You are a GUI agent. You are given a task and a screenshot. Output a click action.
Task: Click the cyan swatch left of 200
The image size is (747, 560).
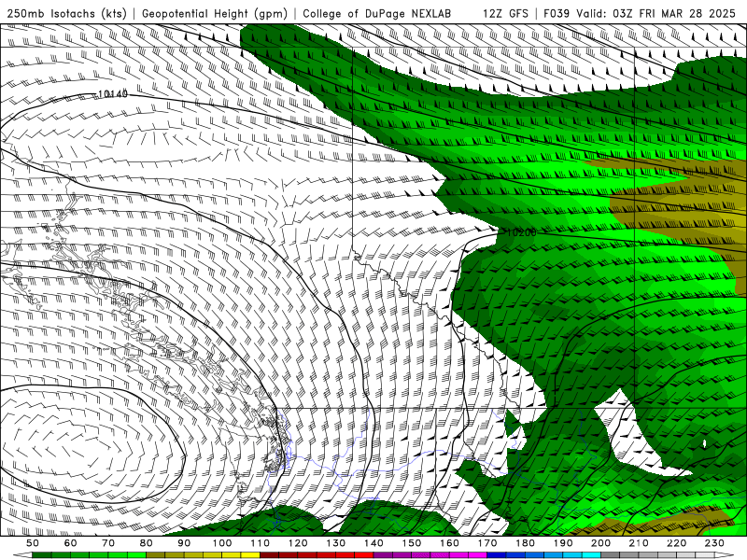[x=591, y=555]
